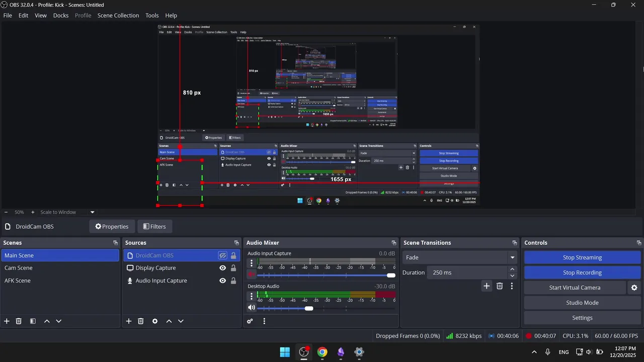Open the View menu

(x=41, y=16)
